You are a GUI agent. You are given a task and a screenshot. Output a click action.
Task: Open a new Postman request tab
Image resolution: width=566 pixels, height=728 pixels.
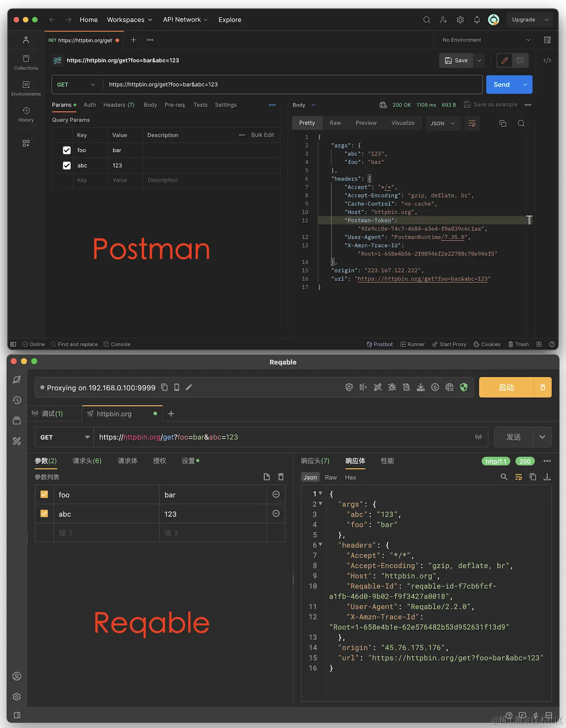[x=134, y=40]
